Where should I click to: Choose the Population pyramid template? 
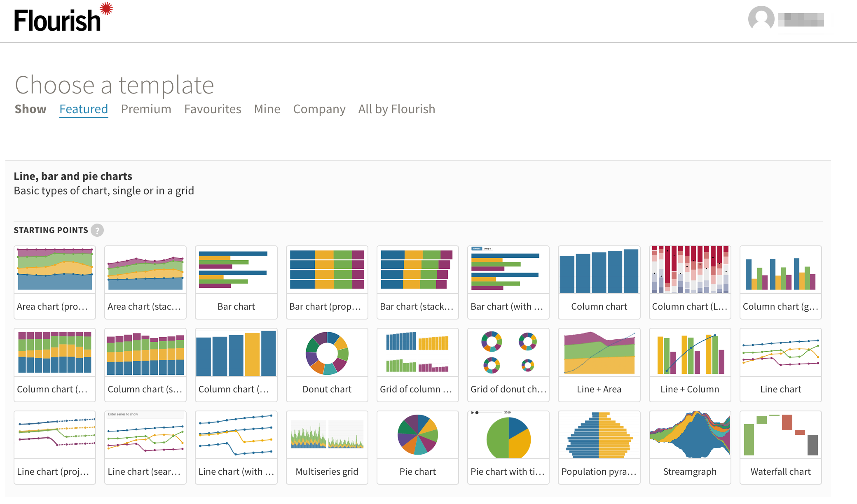coord(599,448)
